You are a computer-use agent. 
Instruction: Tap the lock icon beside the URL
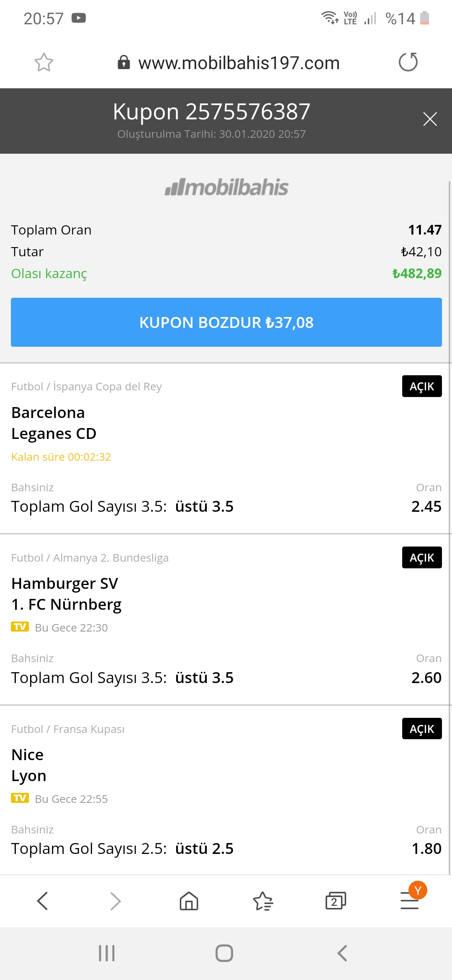[123, 62]
